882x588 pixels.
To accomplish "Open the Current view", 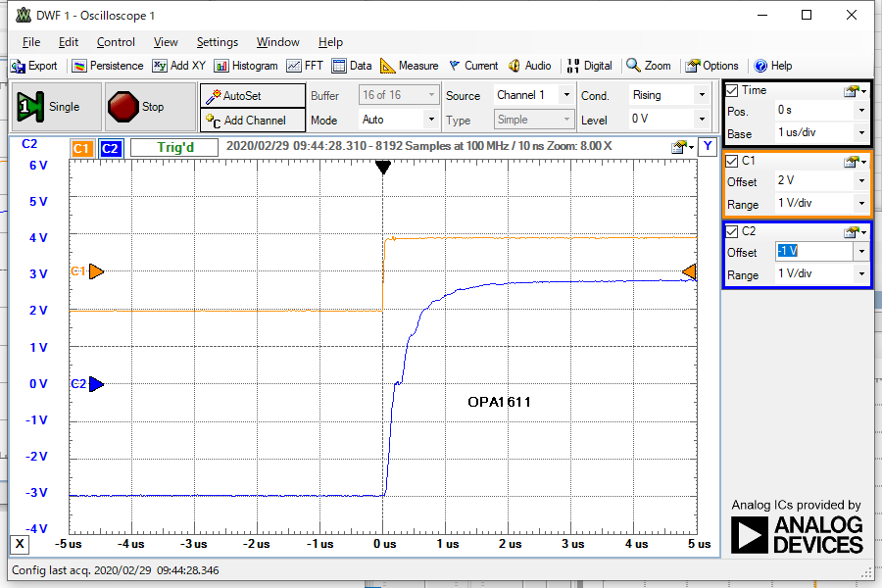I will (473, 66).
